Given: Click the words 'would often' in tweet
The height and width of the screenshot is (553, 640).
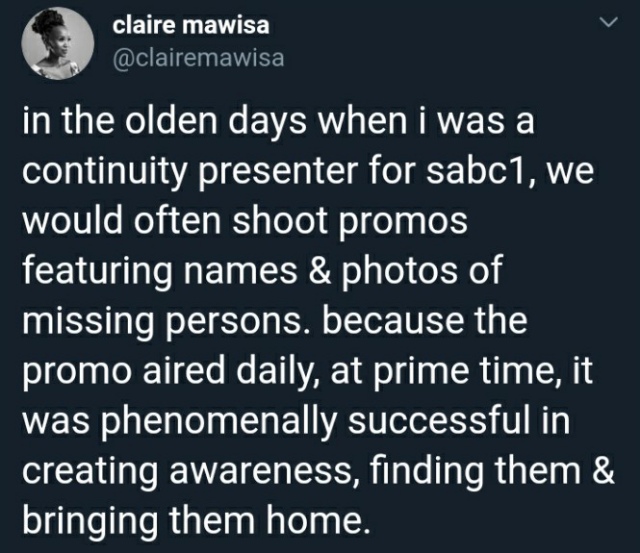Looking at the screenshot, I should click(x=122, y=221).
